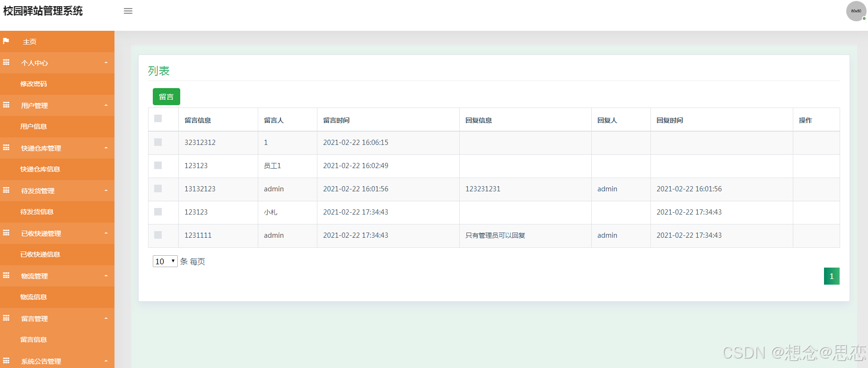Click the 回复时间 column header
Screen dimensions: 868x368
tap(670, 120)
